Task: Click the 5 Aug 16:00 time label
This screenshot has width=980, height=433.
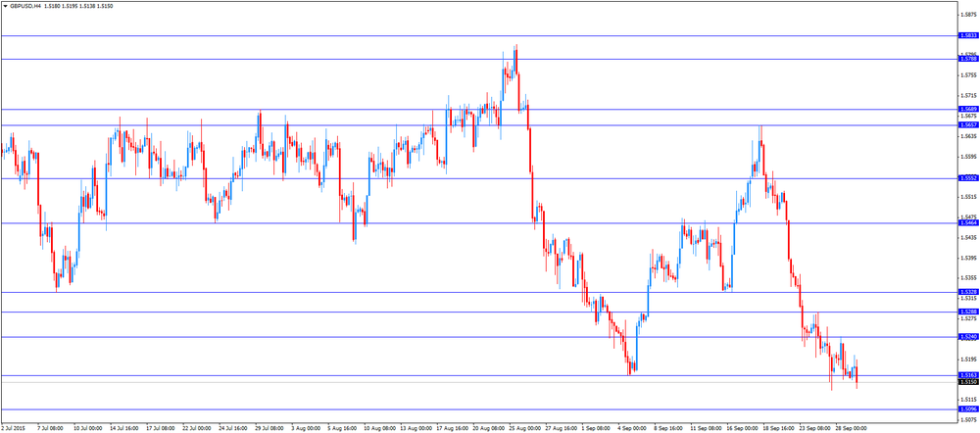Action: [342, 429]
